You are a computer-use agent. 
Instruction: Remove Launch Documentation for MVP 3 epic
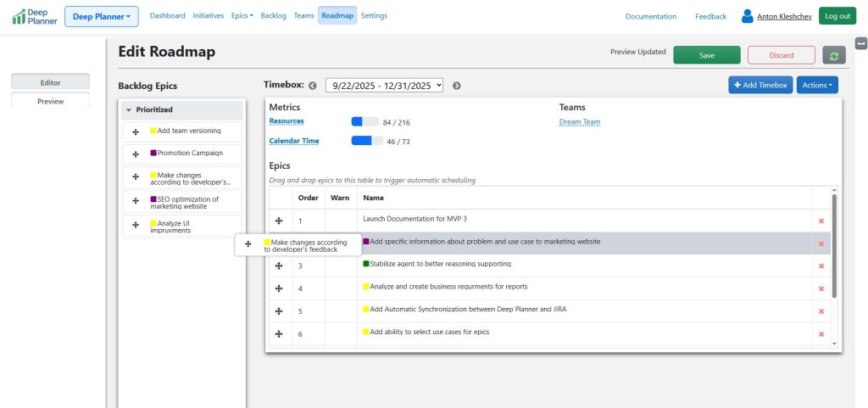coord(821,221)
